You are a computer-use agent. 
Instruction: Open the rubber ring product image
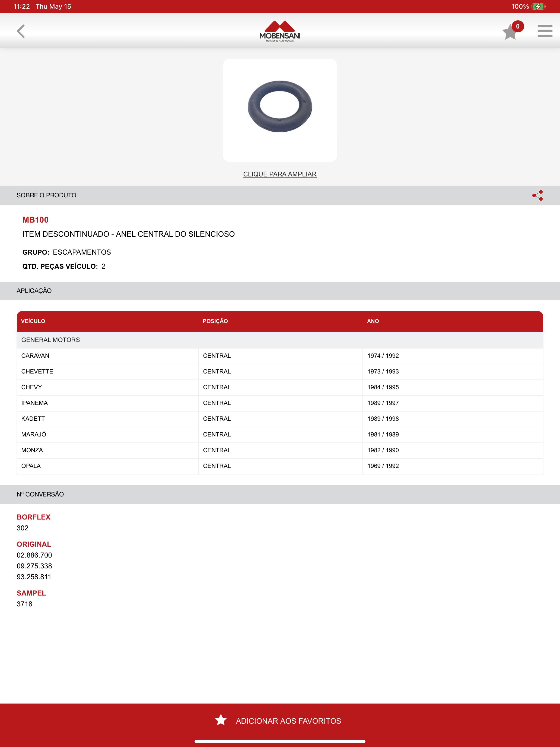(x=280, y=110)
